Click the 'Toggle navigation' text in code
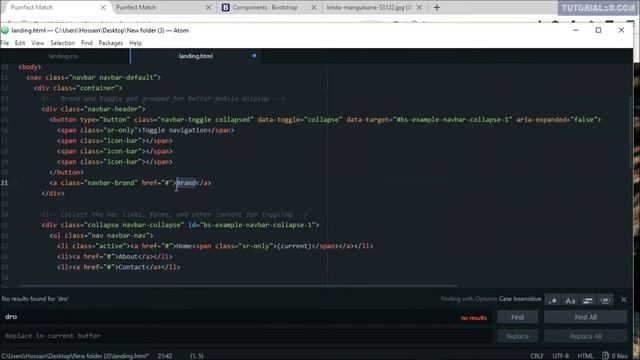This screenshot has width=640, height=360. (x=175, y=130)
